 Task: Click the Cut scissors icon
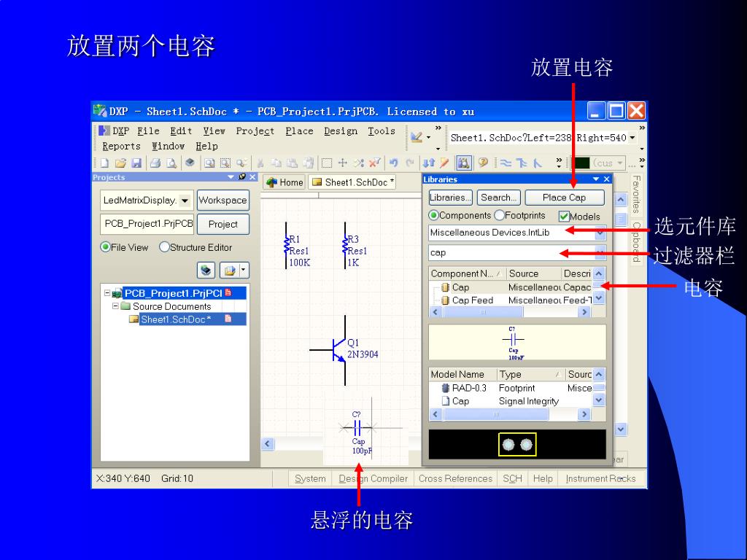tap(260, 163)
